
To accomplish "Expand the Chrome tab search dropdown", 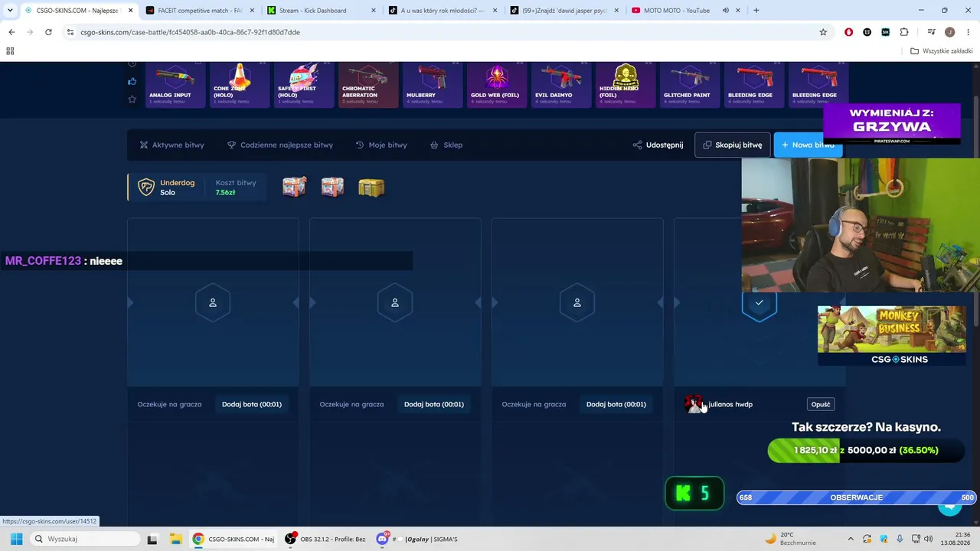I will [x=9, y=11].
